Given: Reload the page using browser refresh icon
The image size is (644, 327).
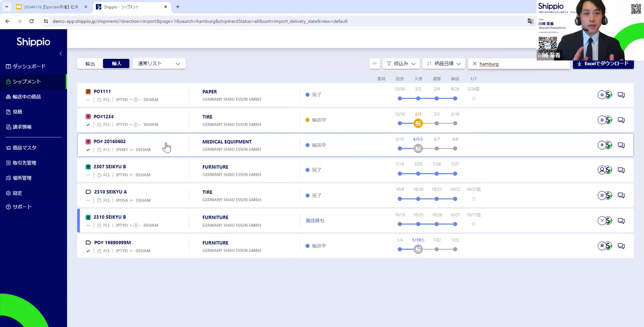Looking at the screenshot, I should (x=32, y=21).
